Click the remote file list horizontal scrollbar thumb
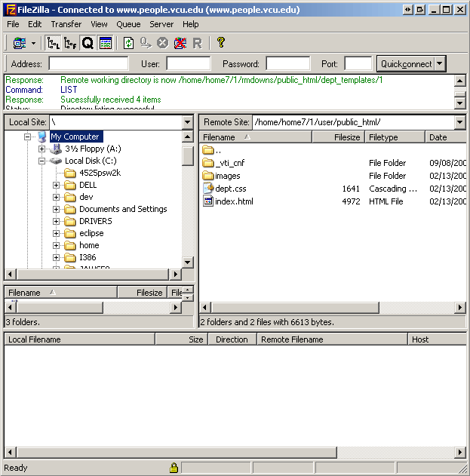 [295, 308]
